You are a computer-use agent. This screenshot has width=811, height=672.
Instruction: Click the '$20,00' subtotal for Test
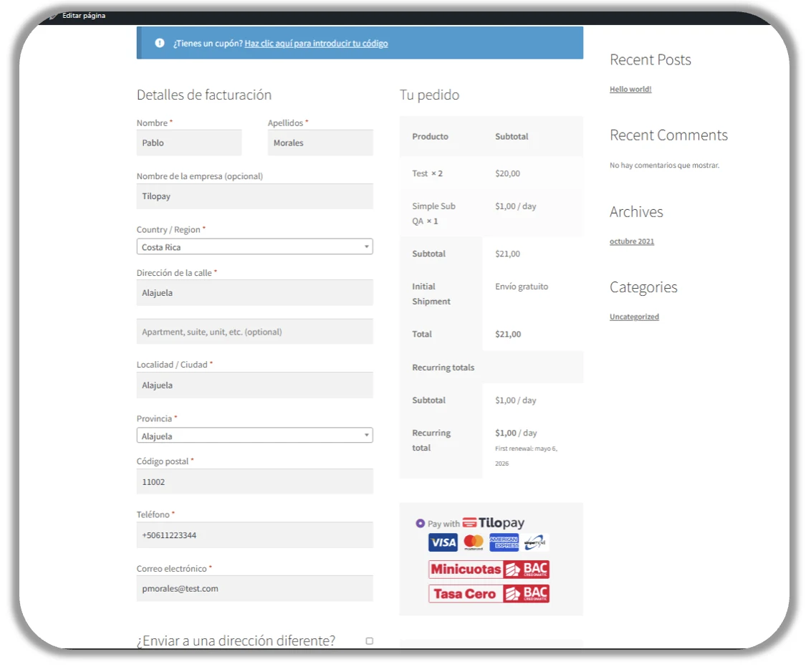click(507, 173)
